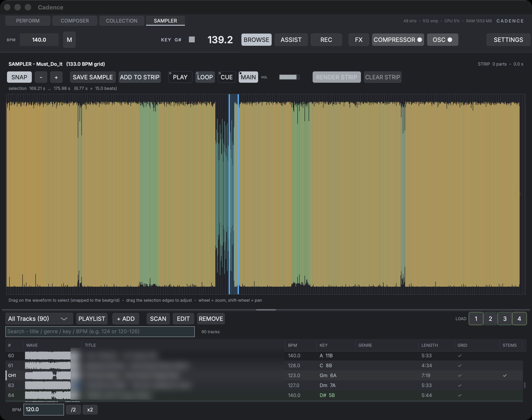
Task: Toggle the OSC switch
Action: click(x=443, y=40)
